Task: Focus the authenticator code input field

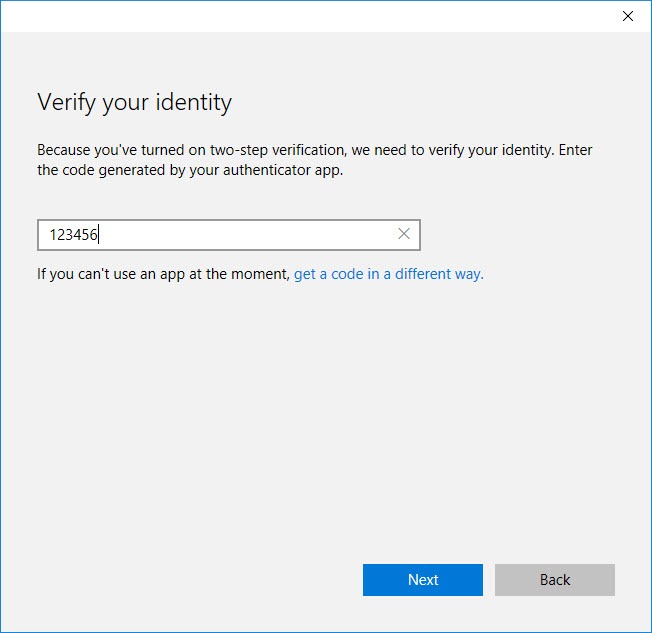Action: tap(229, 235)
